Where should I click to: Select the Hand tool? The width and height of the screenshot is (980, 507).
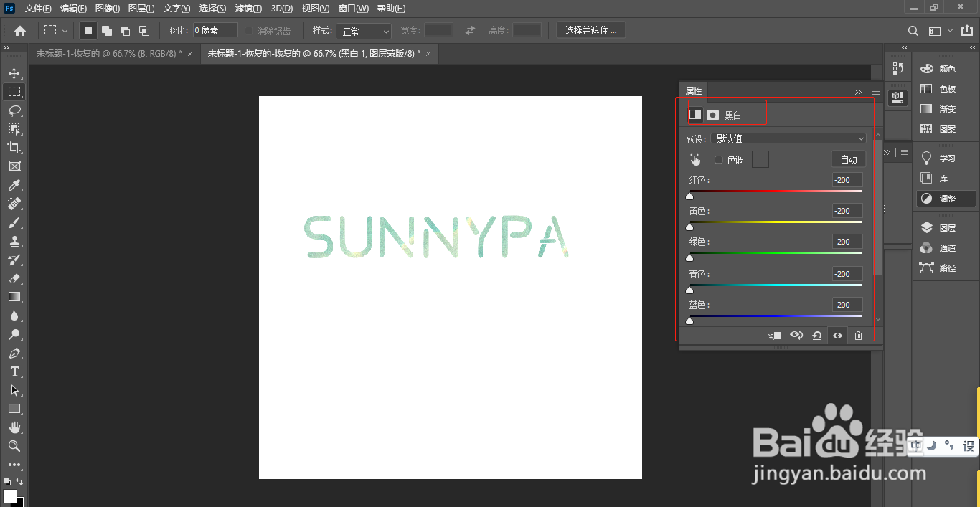[14, 427]
